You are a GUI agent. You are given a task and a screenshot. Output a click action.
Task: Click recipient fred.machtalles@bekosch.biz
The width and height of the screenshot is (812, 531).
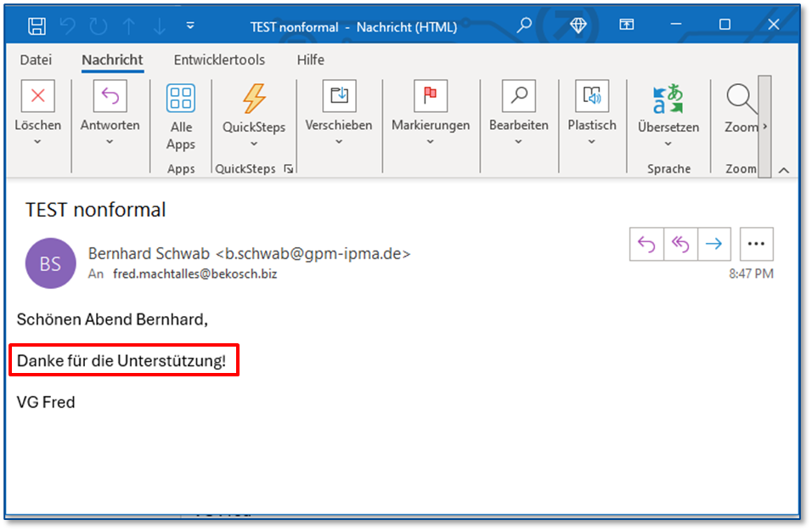(x=195, y=274)
